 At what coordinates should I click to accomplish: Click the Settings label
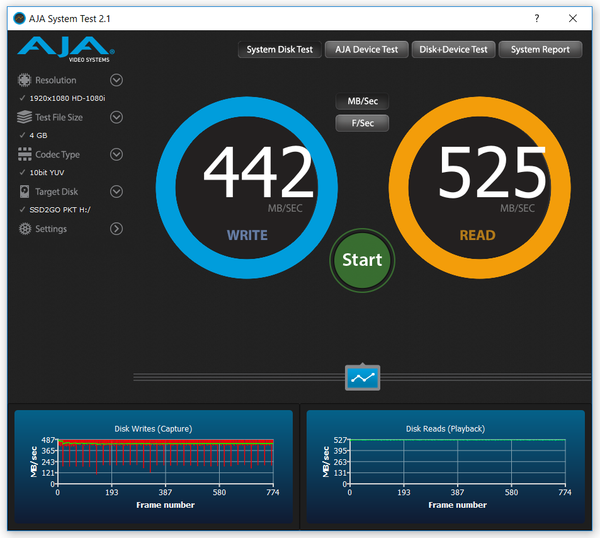coord(51,229)
